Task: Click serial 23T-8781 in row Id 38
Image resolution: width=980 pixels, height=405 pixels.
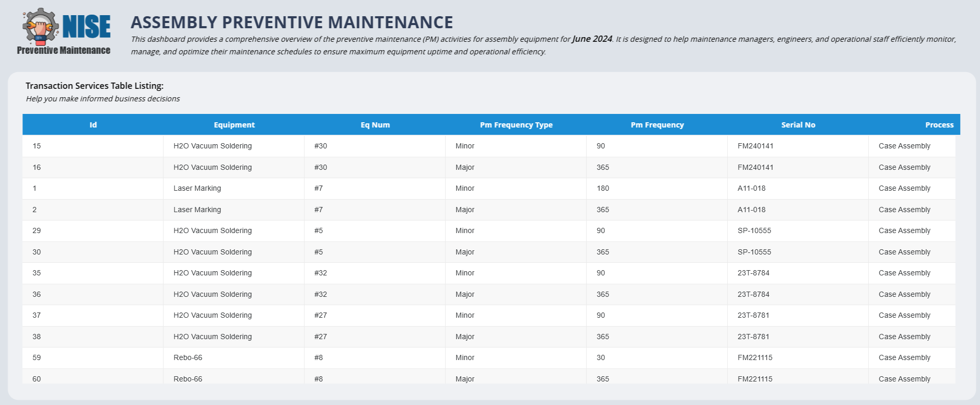Action: 753,337
